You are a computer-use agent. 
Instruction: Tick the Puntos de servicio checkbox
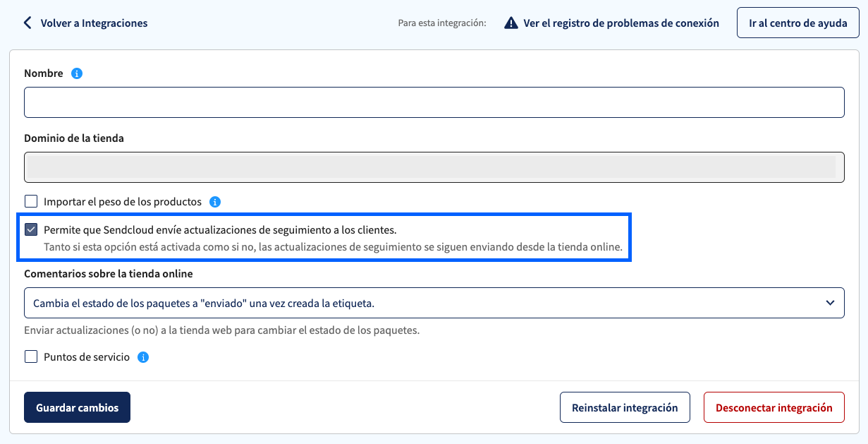point(31,357)
